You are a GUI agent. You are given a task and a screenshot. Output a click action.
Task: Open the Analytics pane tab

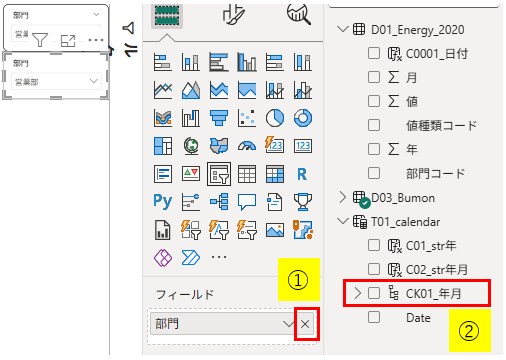pyautogui.click(x=299, y=14)
